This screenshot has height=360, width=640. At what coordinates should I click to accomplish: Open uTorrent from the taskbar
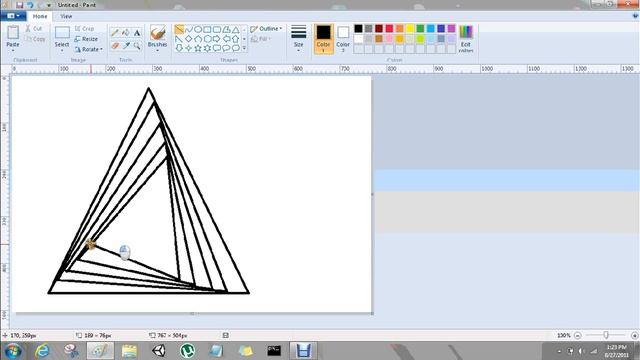pos(187,351)
